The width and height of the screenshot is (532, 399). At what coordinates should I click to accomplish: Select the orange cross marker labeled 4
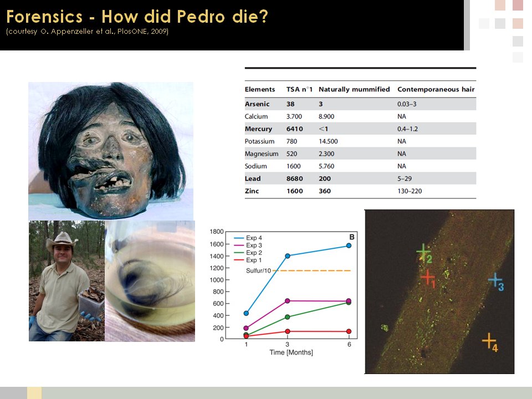pos(488,340)
